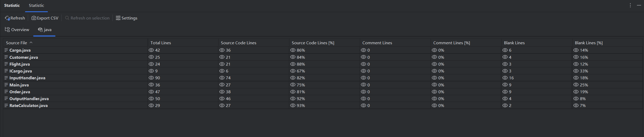Open the three-dot options menu
The height and width of the screenshot is (137, 644).
[x=630, y=5]
